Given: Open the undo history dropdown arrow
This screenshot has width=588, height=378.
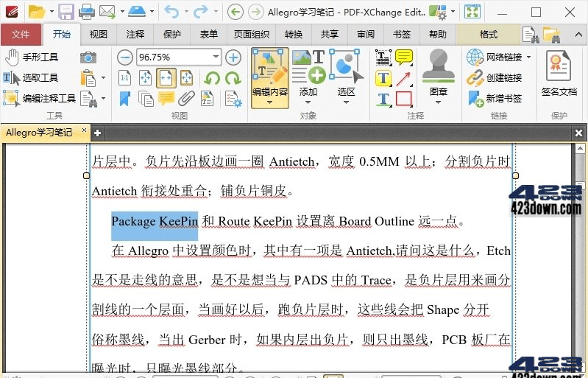Looking at the screenshot, I should pos(186,12).
